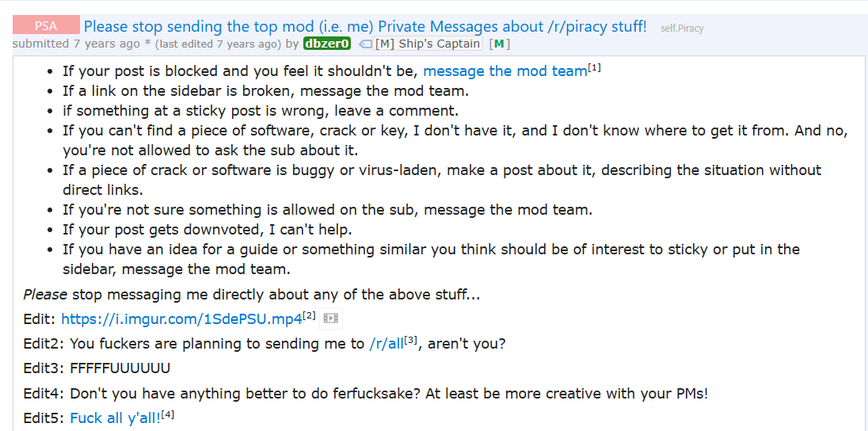This screenshot has height=431, width=868.
Task: Open footnote marker [2] after imgur link
Action: pyautogui.click(x=309, y=315)
